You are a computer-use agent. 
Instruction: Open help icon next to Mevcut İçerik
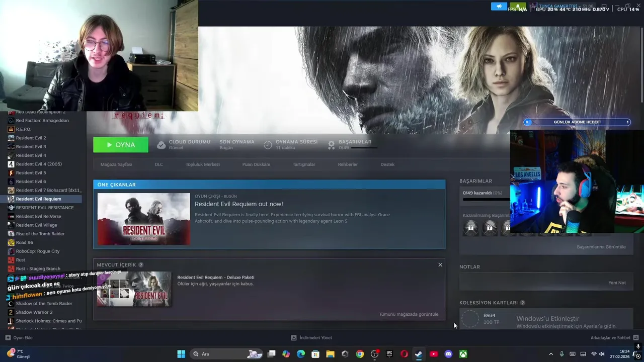[141, 264]
